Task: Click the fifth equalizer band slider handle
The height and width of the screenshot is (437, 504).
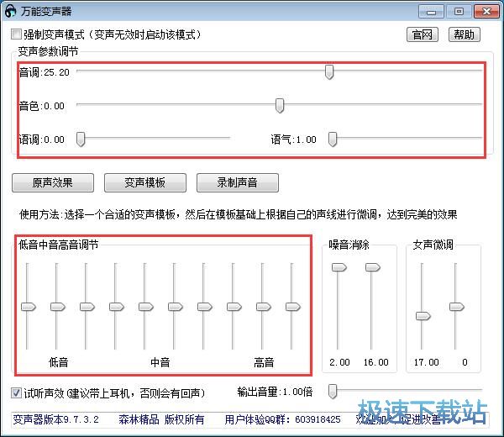Action: [x=146, y=307]
